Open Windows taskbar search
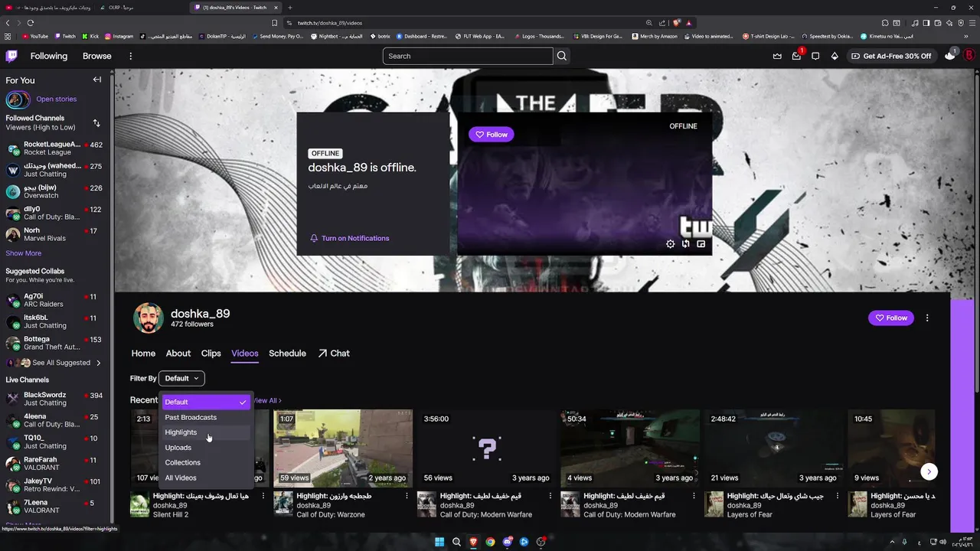 456,542
